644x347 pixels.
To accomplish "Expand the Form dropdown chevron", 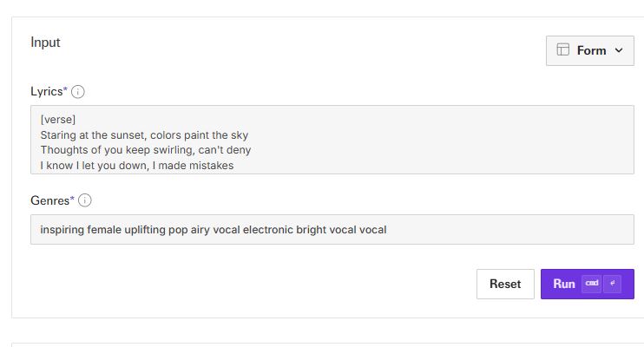I will coord(619,50).
